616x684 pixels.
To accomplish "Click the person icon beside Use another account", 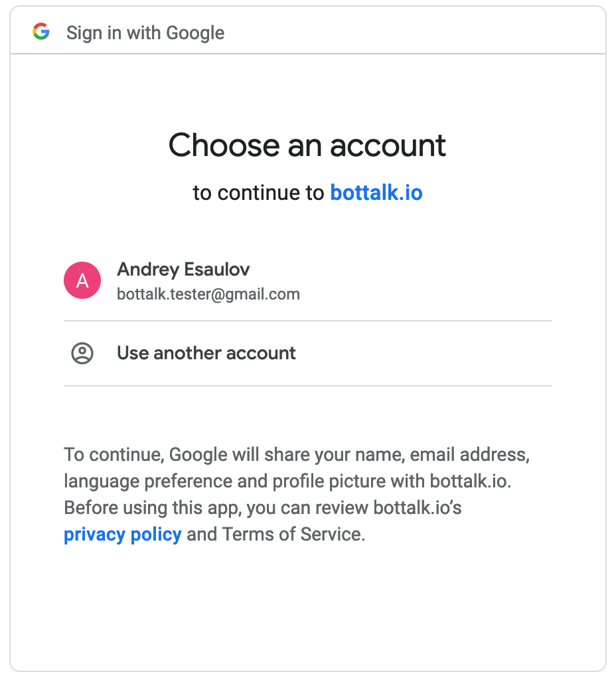I will click(82, 353).
